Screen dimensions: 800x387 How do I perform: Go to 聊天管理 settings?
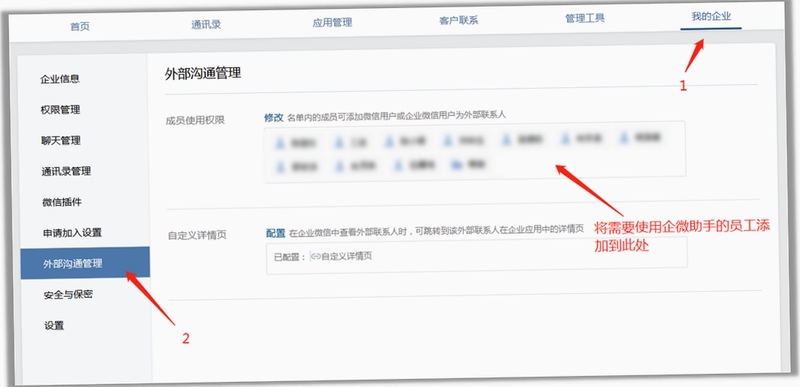click(x=61, y=141)
